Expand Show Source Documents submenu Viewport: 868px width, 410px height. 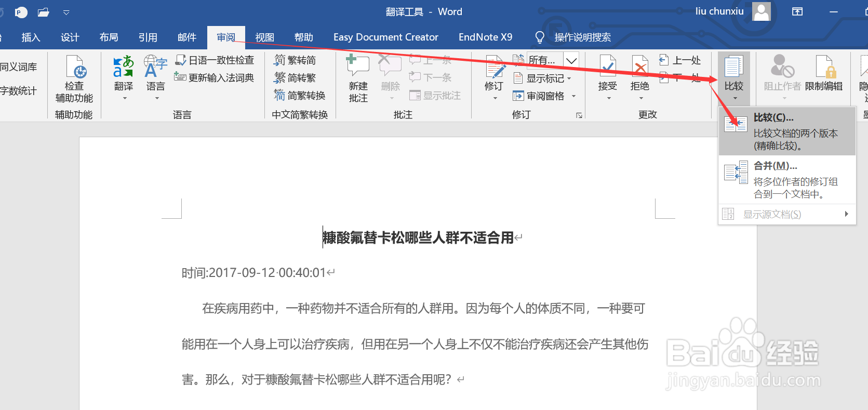[787, 214]
